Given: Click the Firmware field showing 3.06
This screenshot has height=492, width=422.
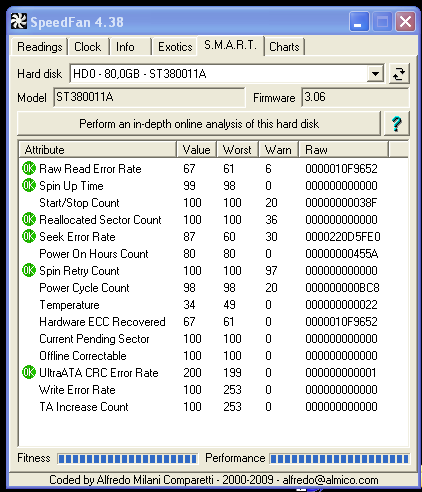Looking at the screenshot, I should pos(355,97).
